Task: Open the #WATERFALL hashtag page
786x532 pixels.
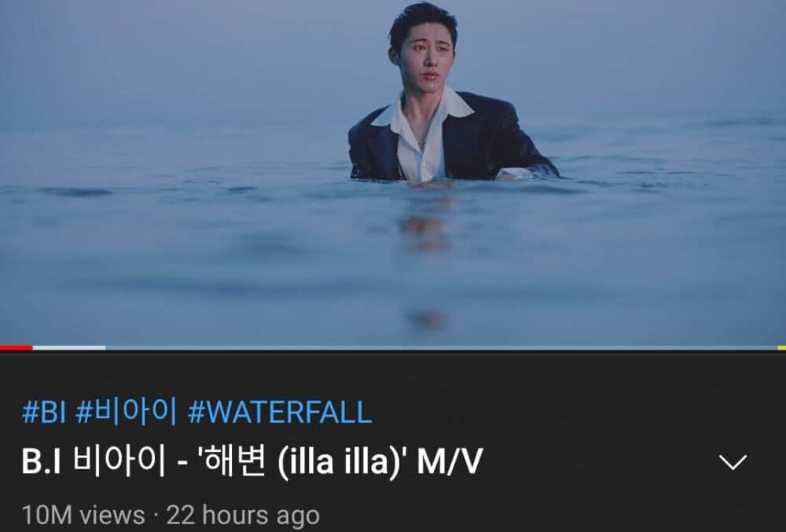Action: click(x=280, y=413)
